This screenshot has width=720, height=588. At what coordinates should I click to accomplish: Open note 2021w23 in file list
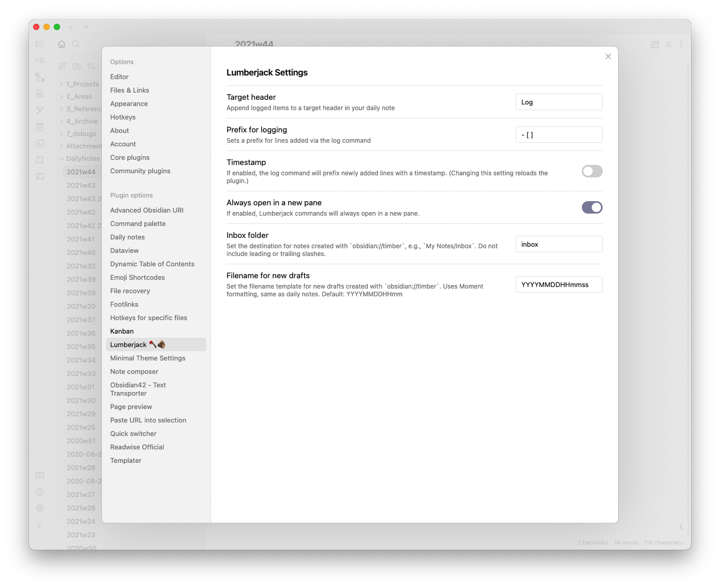(x=81, y=535)
